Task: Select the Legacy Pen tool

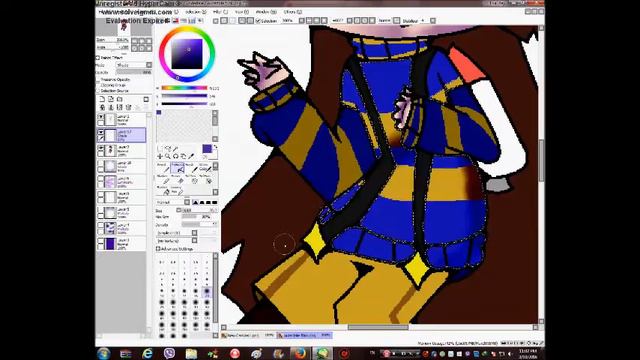Action: tap(177, 190)
